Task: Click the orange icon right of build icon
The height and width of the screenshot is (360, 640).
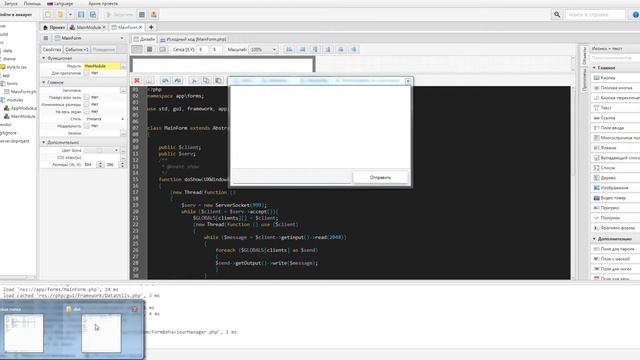Action: [153, 15]
